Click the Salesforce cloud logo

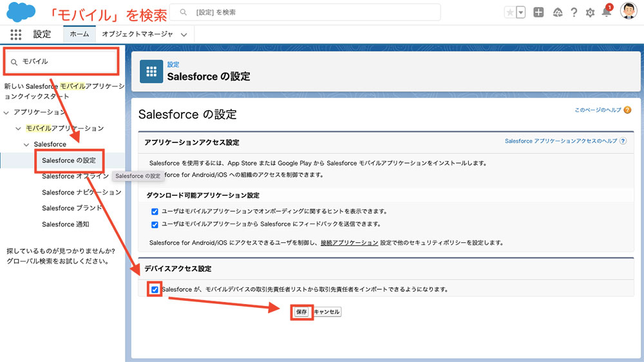[x=21, y=12]
